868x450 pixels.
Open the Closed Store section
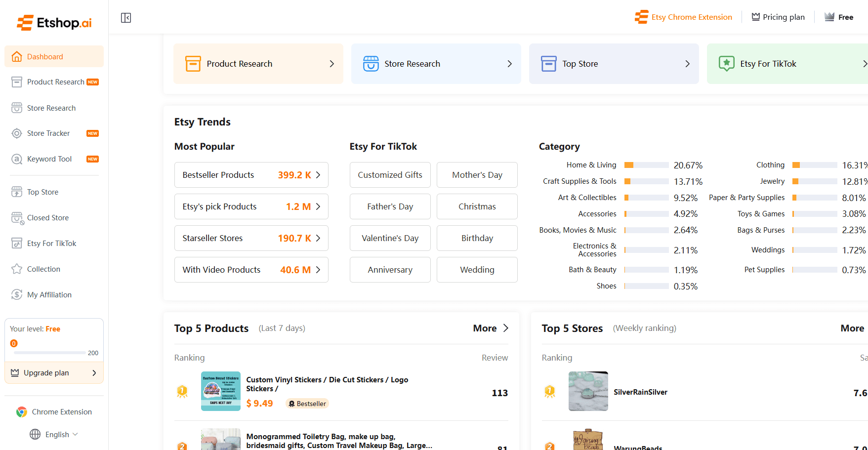pyautogui.click(x=47, y=217)
